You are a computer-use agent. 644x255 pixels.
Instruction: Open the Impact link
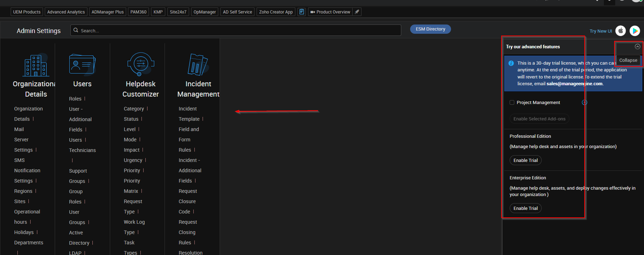pos(132,150)
